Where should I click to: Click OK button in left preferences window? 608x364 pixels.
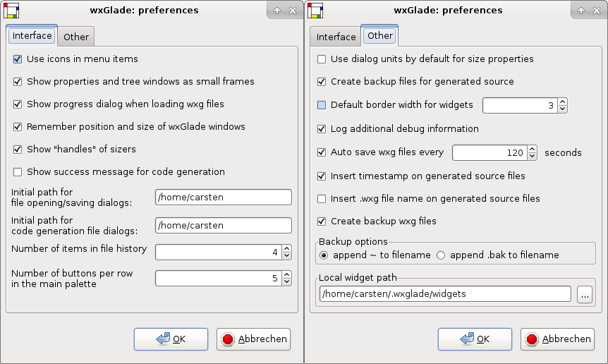(x=171, y=339)
